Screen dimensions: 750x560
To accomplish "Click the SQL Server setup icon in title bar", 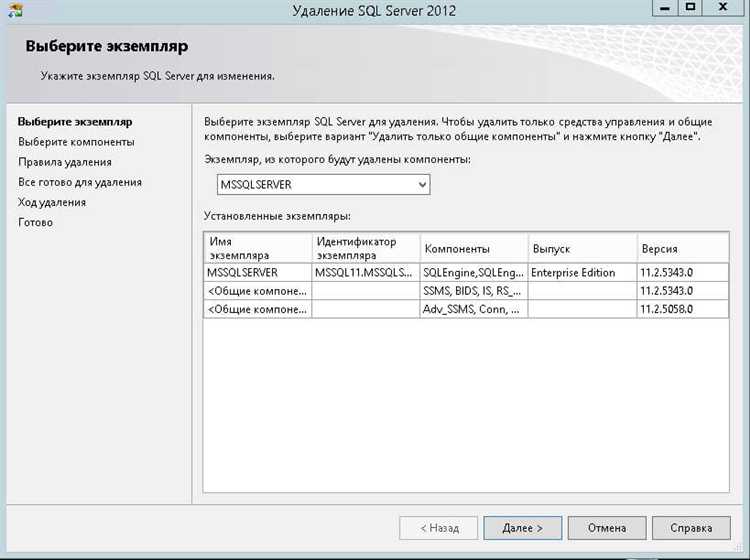I will (x=14, y=10).
